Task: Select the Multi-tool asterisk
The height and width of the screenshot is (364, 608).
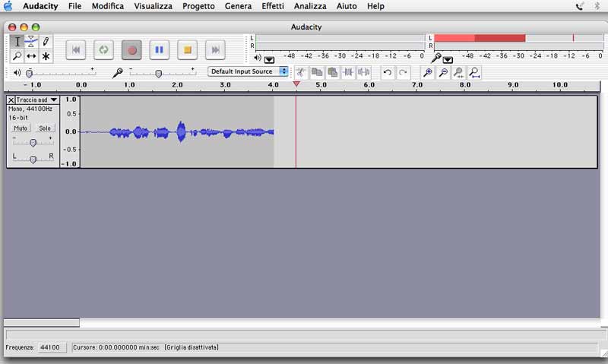Action: (x=46, y=56)
